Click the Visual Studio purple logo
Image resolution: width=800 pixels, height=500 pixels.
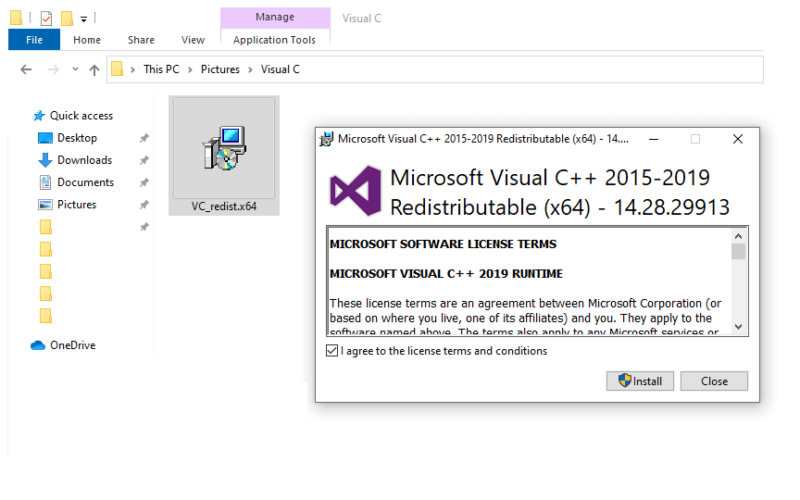click(356, 191)
